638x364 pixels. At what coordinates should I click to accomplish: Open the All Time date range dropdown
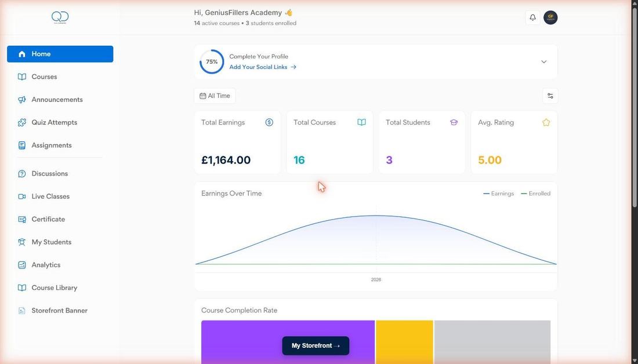[215, 96]
